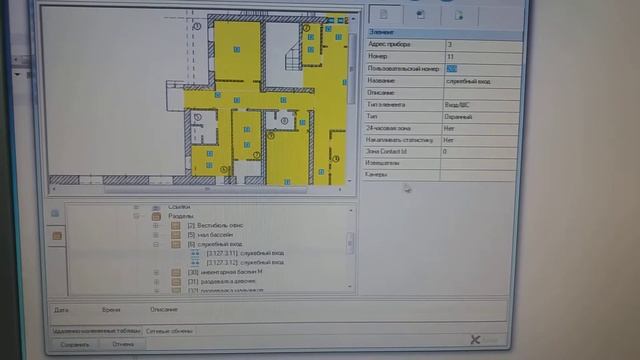The width and height of the screenshot is (640, 360).
Task: Click the zone icon of [3.127.3.12] служебный вход
Action: [195, 262]
